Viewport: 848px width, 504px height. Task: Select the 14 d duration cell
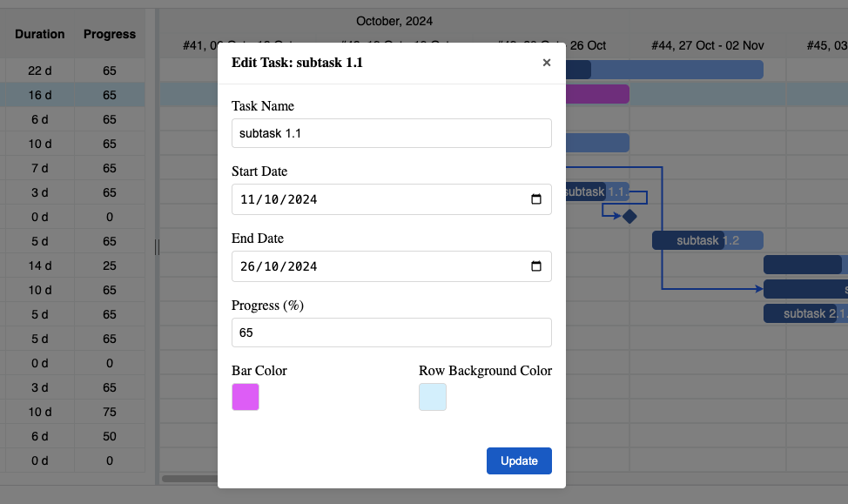[39, 265]
